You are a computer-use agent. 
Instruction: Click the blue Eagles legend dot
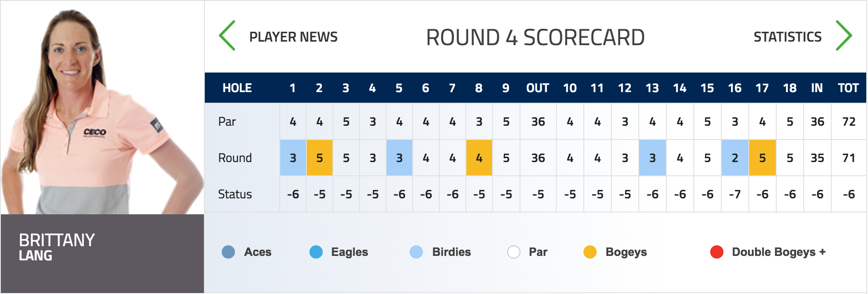tap(316, 252)
